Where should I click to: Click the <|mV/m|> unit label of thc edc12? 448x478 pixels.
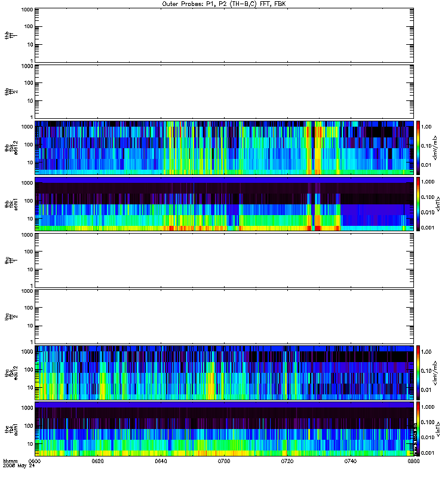pyautogui.click(x=435, y=373)
